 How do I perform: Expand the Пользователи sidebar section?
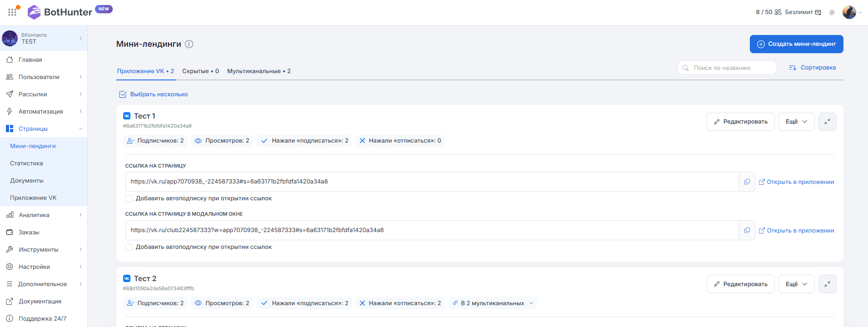pyautogui.click(x=80, y=77)
